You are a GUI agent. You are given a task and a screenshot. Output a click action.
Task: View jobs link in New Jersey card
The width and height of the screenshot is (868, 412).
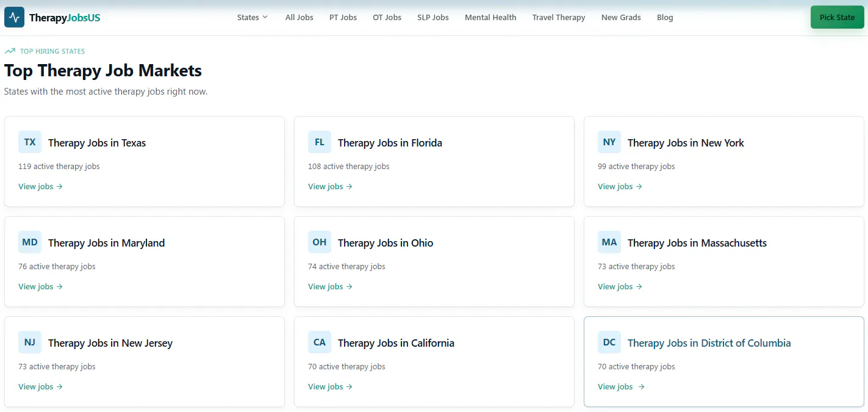pyautogui.click(x=41, y=386)
